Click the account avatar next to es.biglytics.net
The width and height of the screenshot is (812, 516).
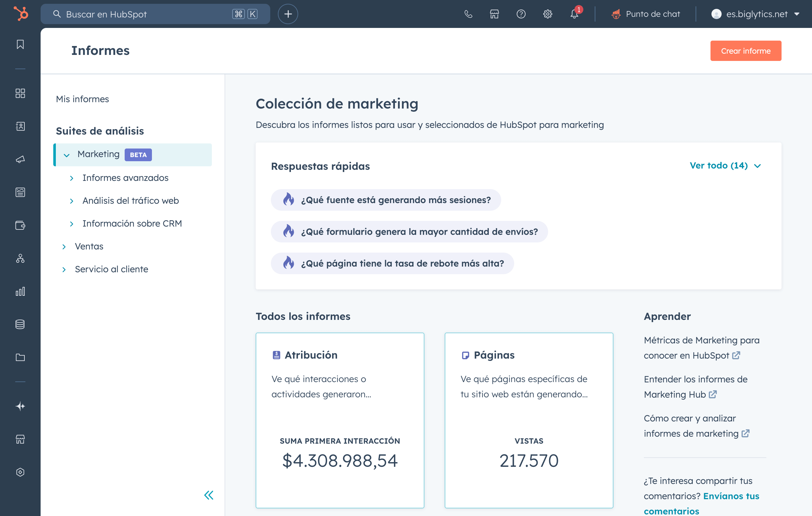pyautogui.click(x=716, y=14)
